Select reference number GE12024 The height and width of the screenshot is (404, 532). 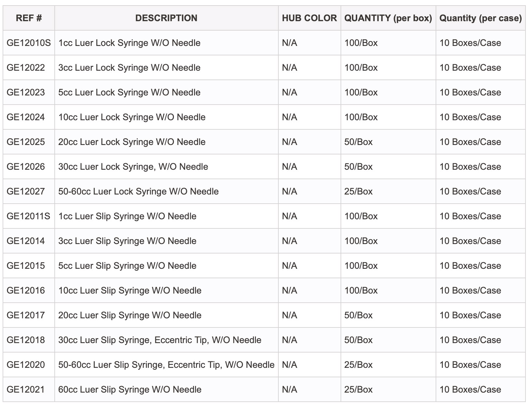26,117
